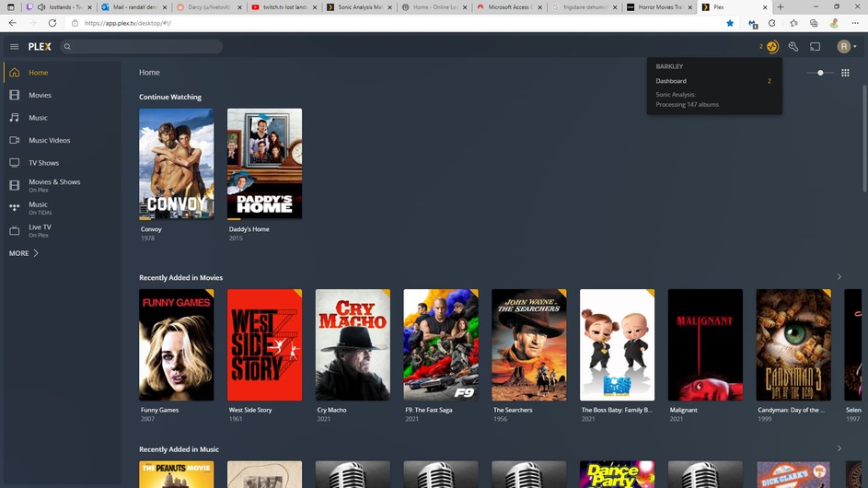Click the page vertical scrollbar
Image resolution: width=868 pixels, height=488 pixels.
point(864,138)
